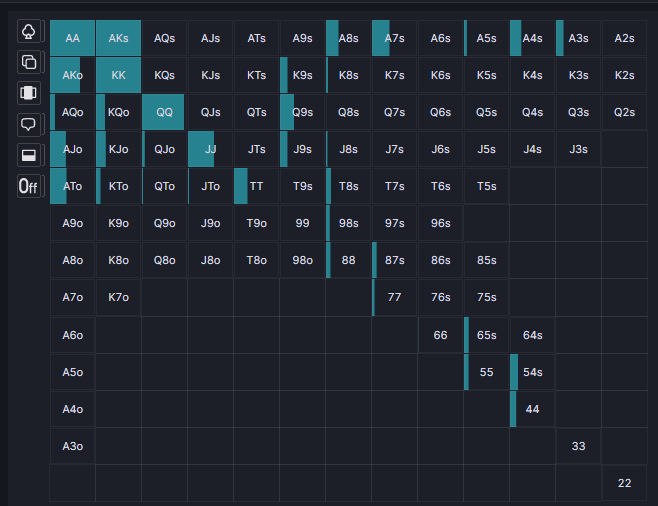Select the T9s hand cell
Viewport: 658px width, 506px height.
coord(302,186)
